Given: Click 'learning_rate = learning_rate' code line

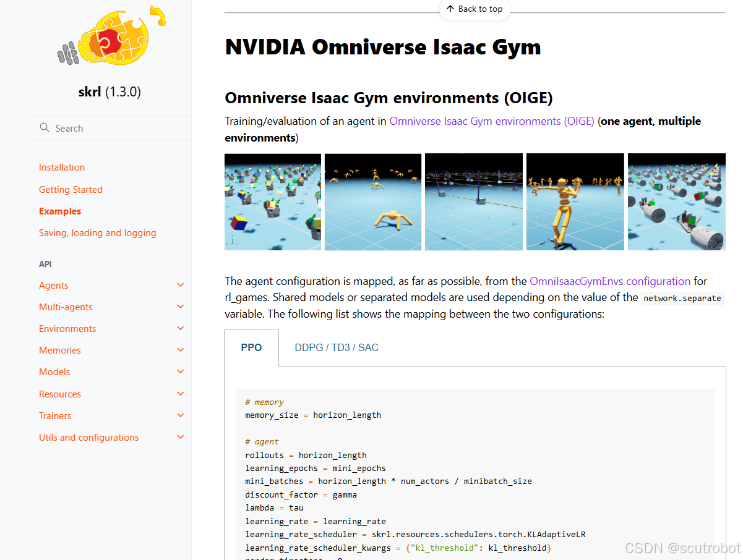Looking at the screenshot, I should [x=316, y=522].
